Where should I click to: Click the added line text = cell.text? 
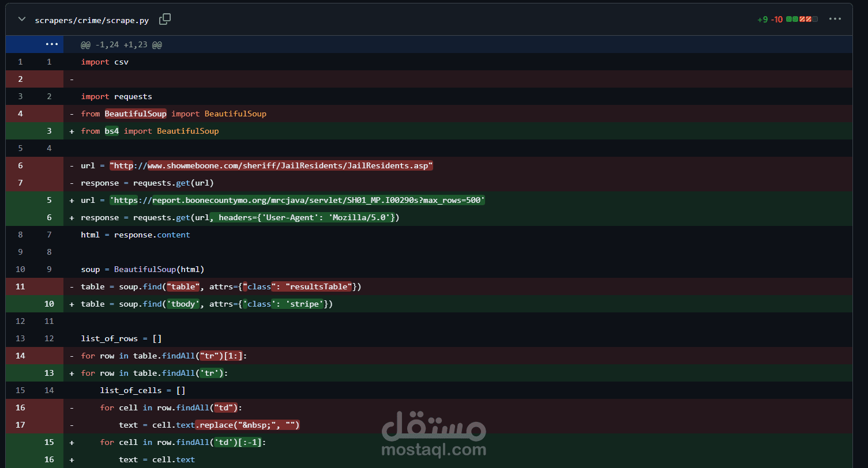(156, 459)
